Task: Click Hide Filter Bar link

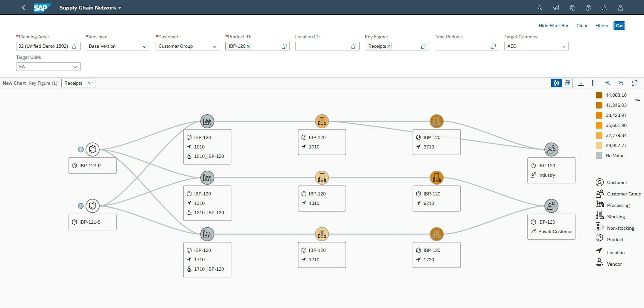Action: click(x=553, y=26)
